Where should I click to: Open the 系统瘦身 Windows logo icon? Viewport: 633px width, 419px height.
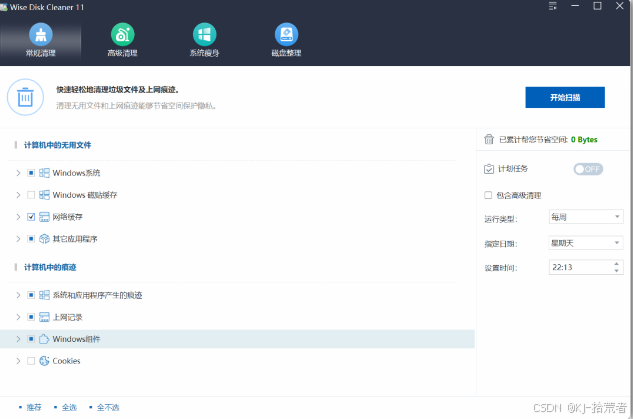pos(205,35)
